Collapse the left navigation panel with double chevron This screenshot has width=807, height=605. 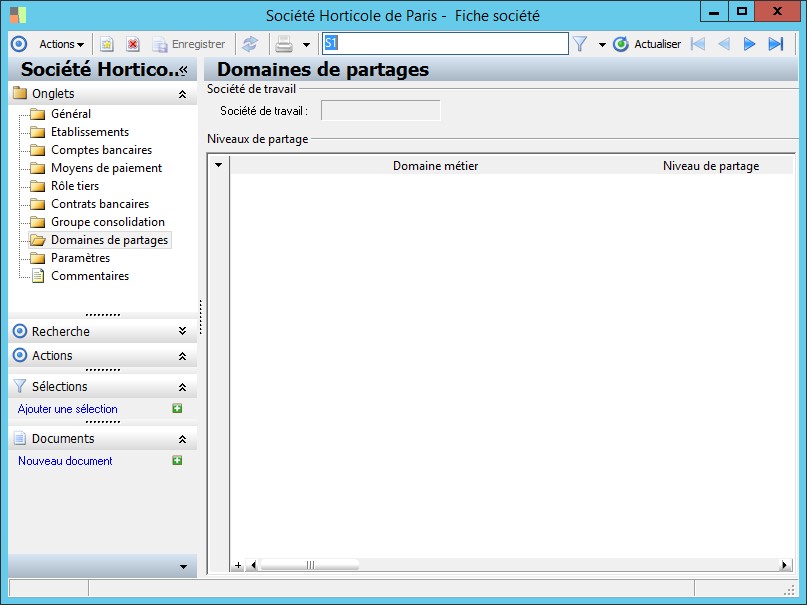183,69
